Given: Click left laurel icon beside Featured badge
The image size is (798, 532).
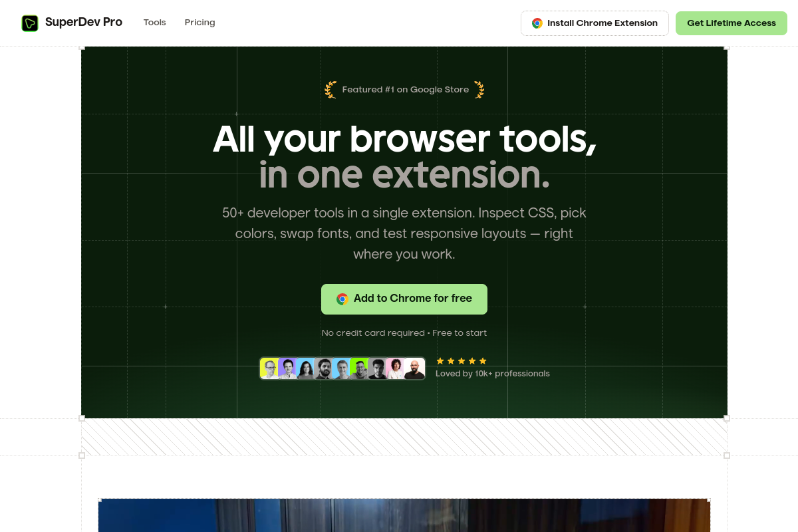Looking at the screenshot, I should coord(331,90).
